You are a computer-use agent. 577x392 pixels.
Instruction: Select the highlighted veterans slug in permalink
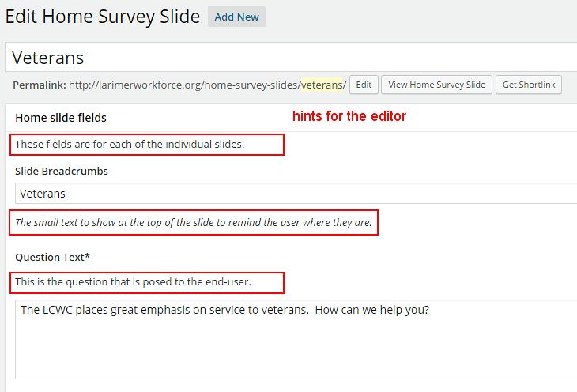322,85
